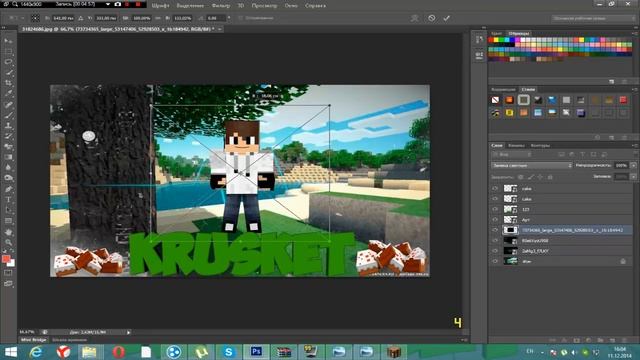Toggle visibility of the 2aMg3 layer
640x360 pixels.
(495, 251)
